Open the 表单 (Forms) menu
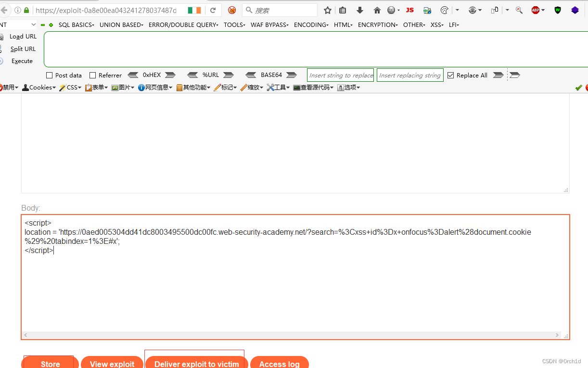Image resolution: width=588 pixels, height=368 pixels. coord(96,88)
